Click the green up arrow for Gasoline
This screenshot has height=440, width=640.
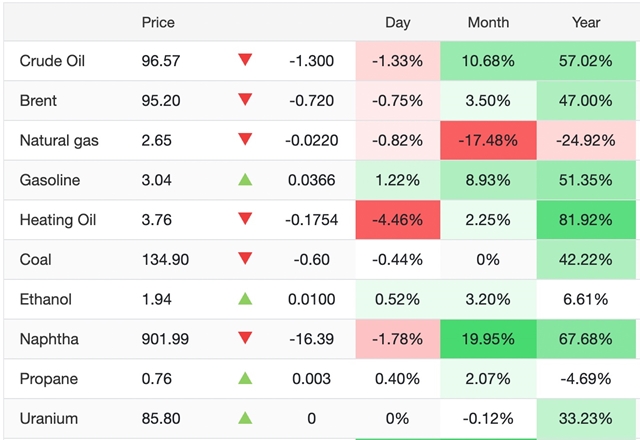coord(245,180)
